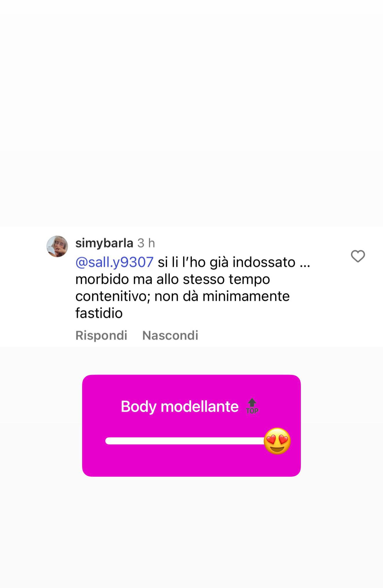This screenshot has height=588, width=383.
Task: Click the word indossato in the comment
Action: (x=264, y=262)
